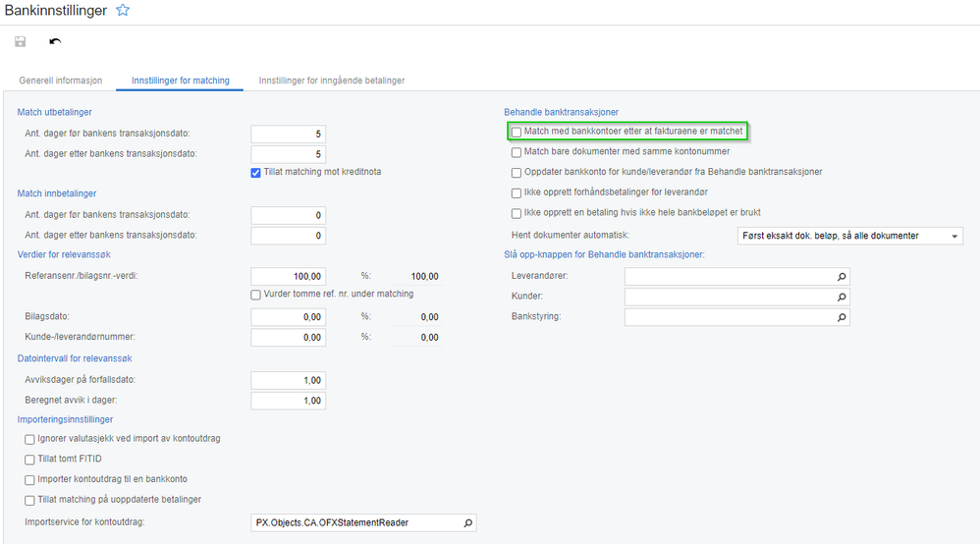Click the Referansenr./bilagsnr.-verdi input field
Screen dimensions: 980x544
(288, 276)
